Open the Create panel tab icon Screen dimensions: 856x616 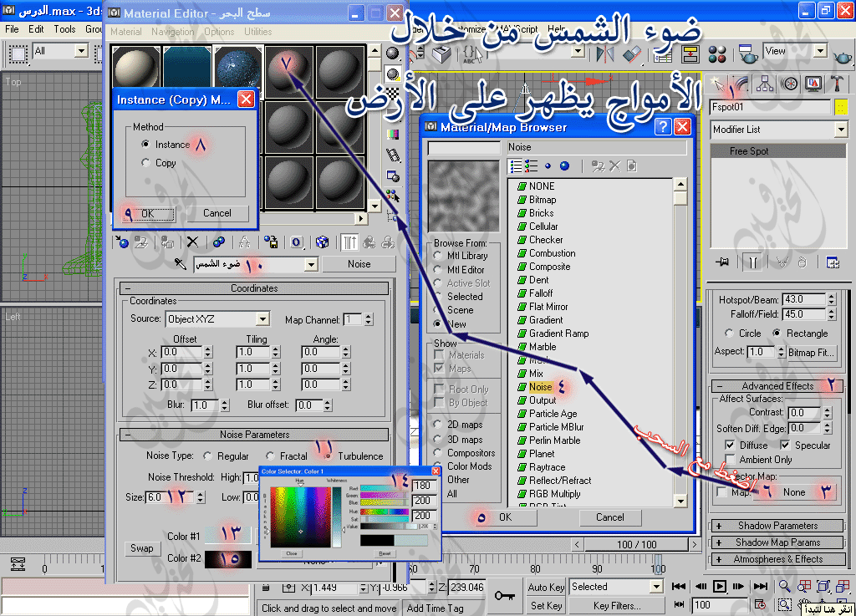(717, 84)
